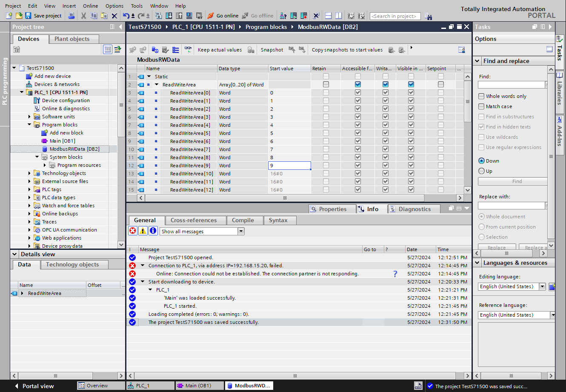Select the Up search direction radio button
Image resolution: width=566 pixels, height=392 pixels.
click(482, 171)
